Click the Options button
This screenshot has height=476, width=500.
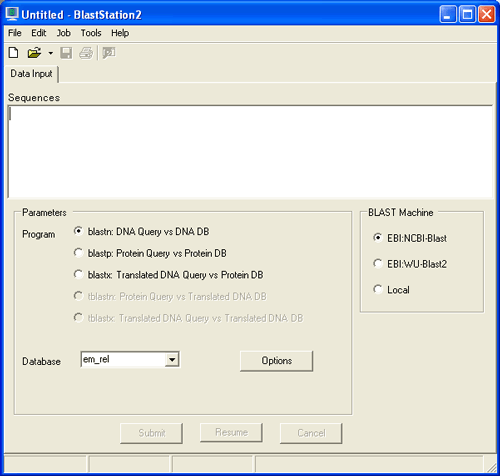coord(276,361)
